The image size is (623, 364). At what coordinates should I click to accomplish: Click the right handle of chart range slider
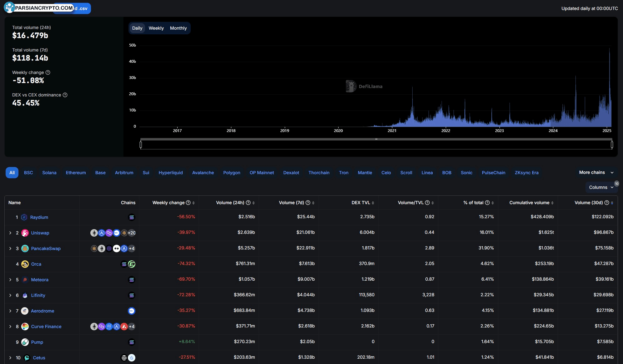tap(612, 145)
